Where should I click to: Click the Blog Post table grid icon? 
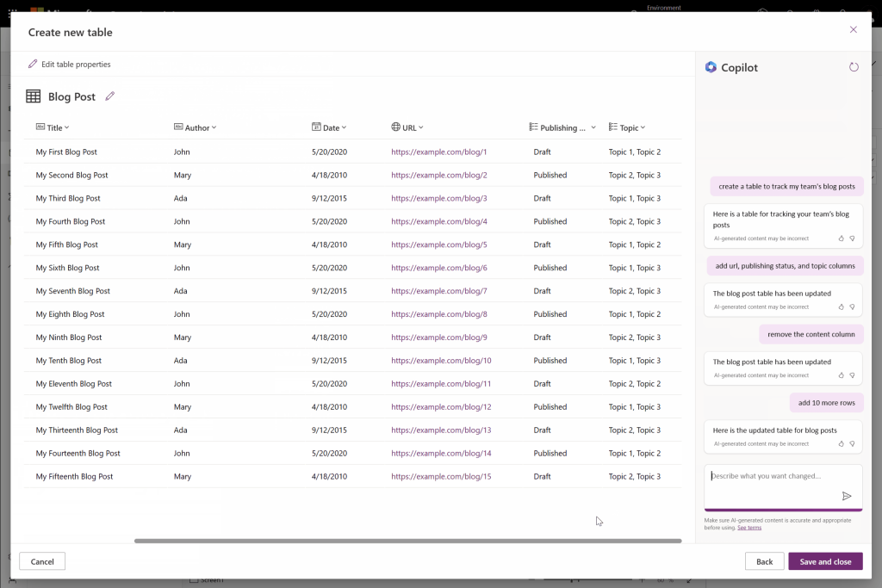[x=34, y=96]
